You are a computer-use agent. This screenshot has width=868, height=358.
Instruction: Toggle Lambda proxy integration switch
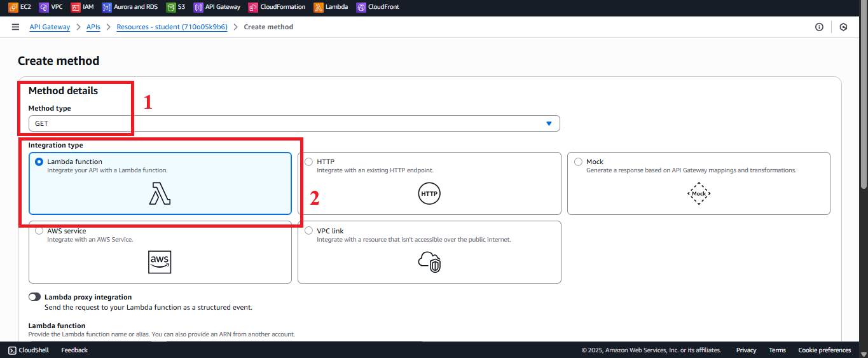coord(34,297)
